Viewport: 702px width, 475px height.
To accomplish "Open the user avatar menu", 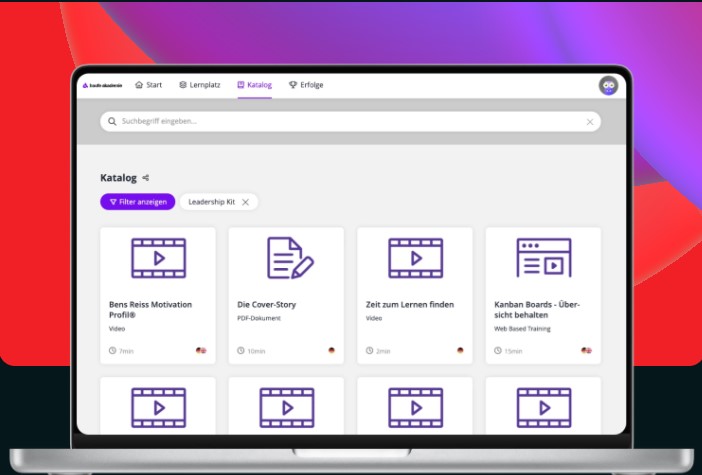I will (x=607, y=86).
